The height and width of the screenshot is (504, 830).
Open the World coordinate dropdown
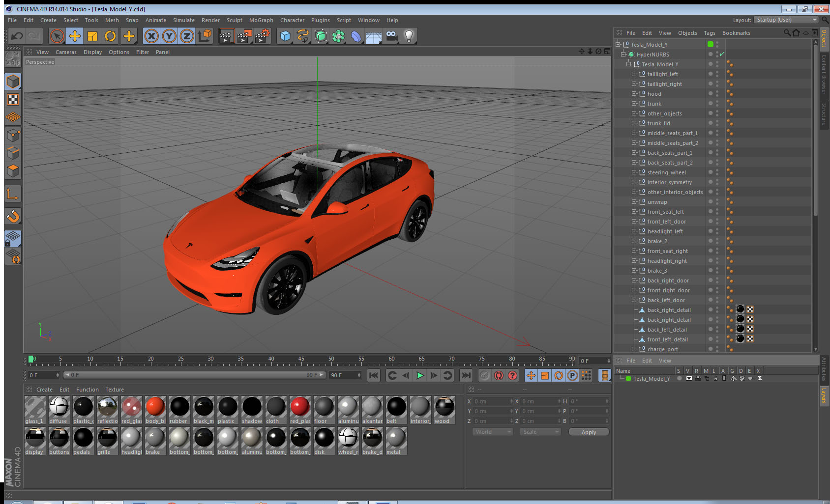coord(493,432)
